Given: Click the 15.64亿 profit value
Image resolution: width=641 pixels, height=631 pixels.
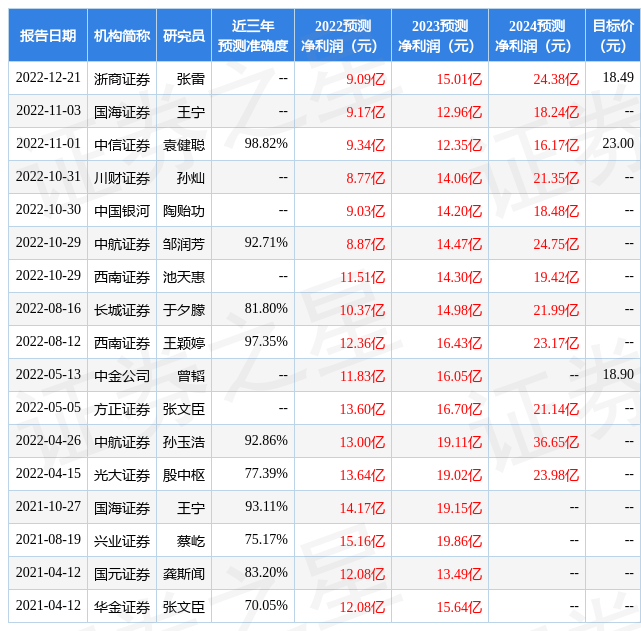Looking at the screenshot, I should [x=459, y=607].
